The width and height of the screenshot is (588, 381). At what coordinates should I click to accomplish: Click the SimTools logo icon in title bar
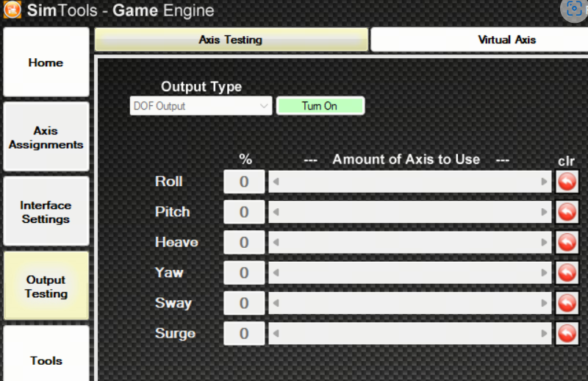point(12,11)
